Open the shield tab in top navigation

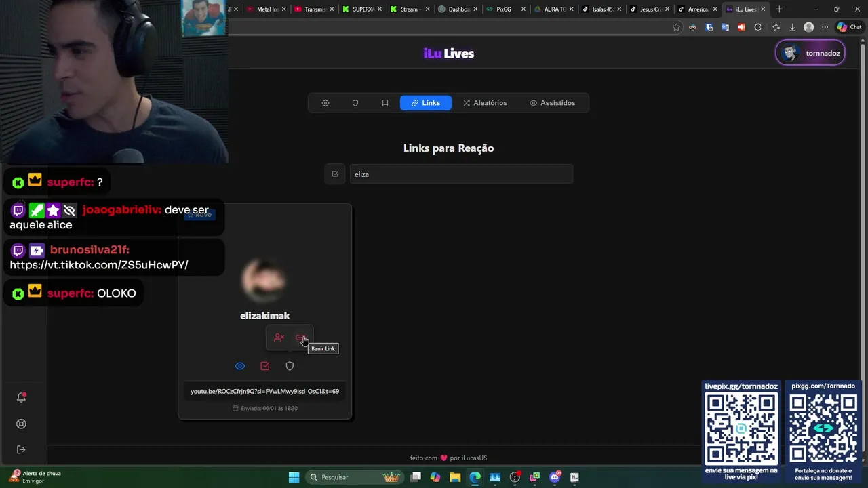(x=355, y=103)
